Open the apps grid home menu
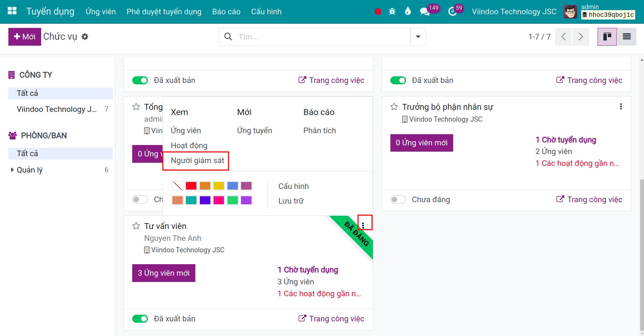This screenshot has width=644, height=336. pos(12,11)
